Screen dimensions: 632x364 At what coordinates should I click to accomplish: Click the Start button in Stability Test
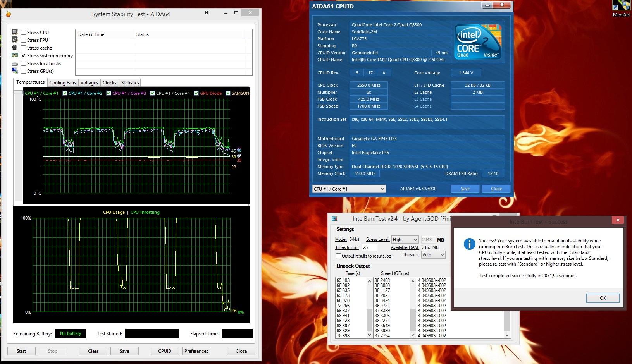pos(21,351)
